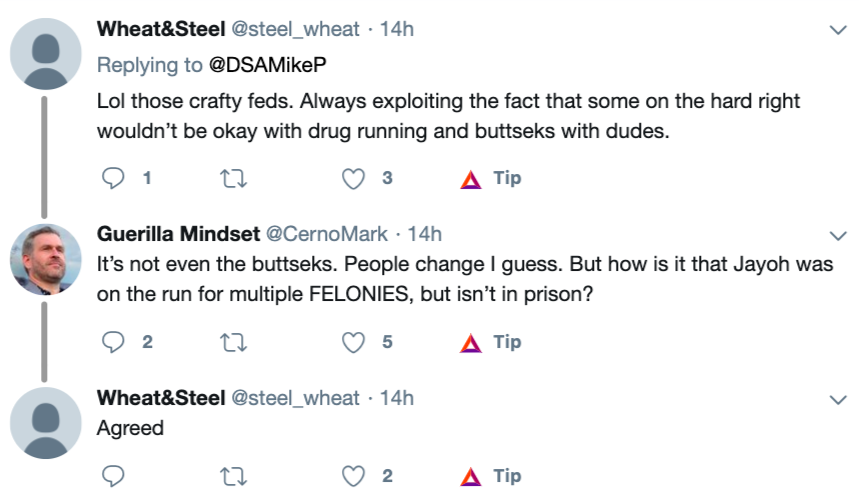Image resolution: width=859 pixels, height=500 pixels.
Task: Like the crafty feds tweet
Action: pos(353,179)
